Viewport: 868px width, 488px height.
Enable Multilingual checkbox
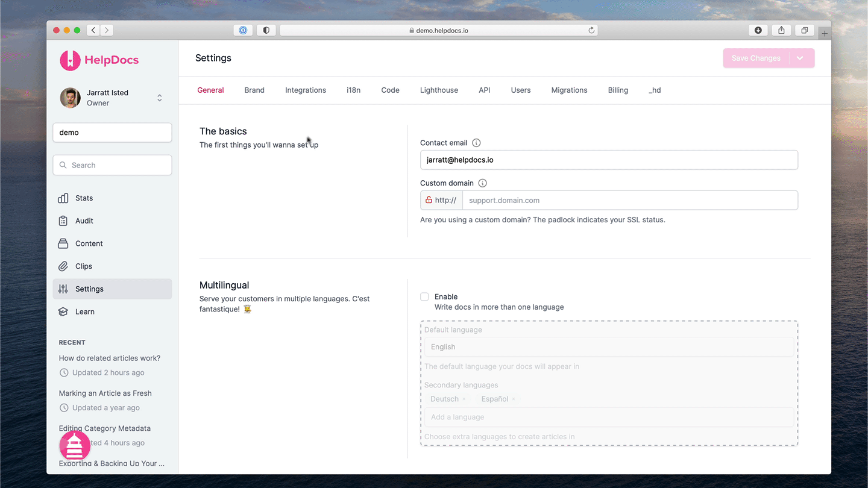click(x=424, y=296)
